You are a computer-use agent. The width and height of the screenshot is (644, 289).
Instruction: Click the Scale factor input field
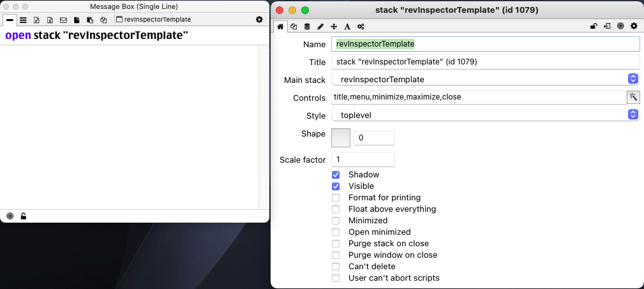(x=363, y=159)
